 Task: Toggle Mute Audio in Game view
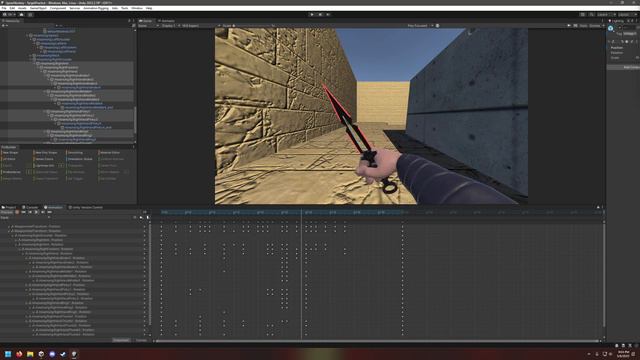click(x=569, y=26)
